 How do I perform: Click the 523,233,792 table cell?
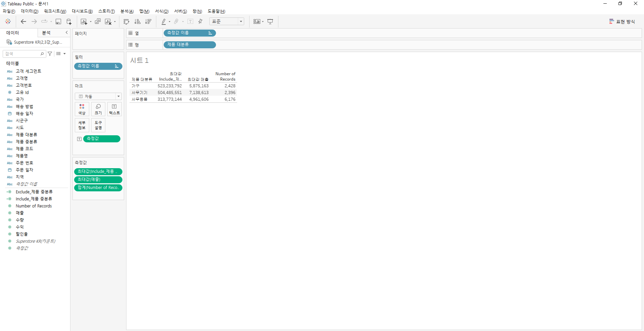(x=170, y=86)
